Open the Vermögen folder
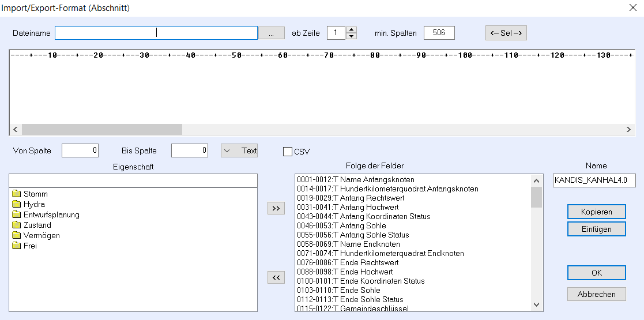Image resolution: width=644 pixels, height=320 pixels. [x=41, y=236]
